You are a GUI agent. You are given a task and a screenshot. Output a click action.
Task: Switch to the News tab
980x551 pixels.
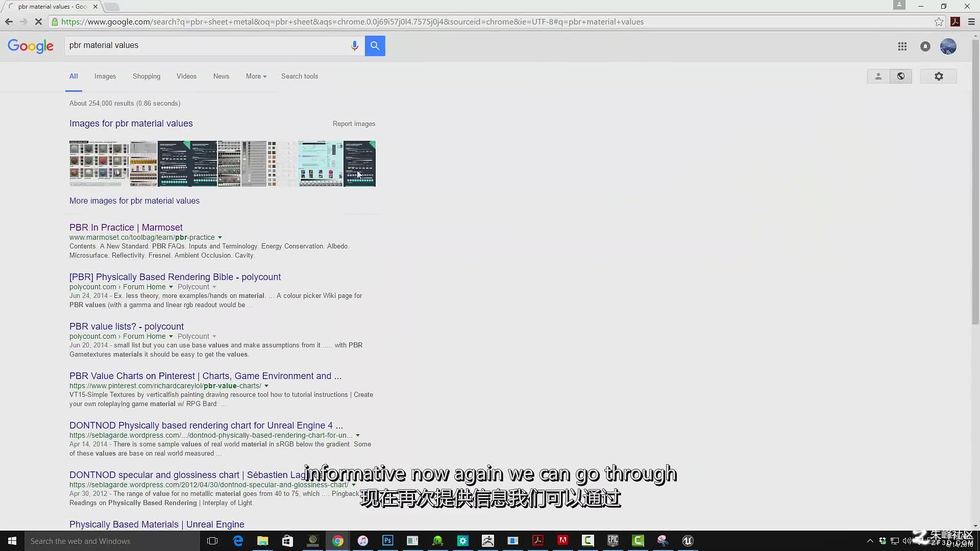tap(221, 76)
